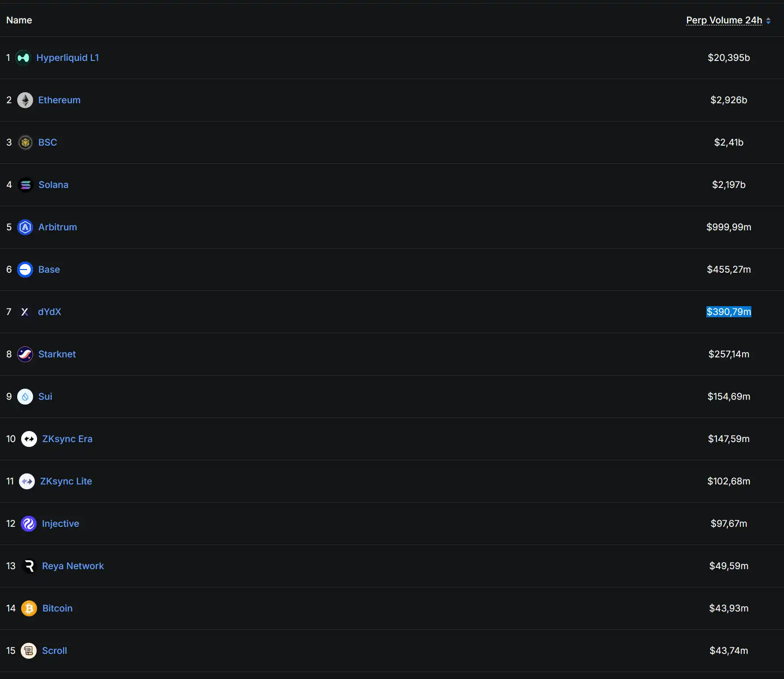Open the Sui chain link
784x679 pixels.
pos(45,397)
